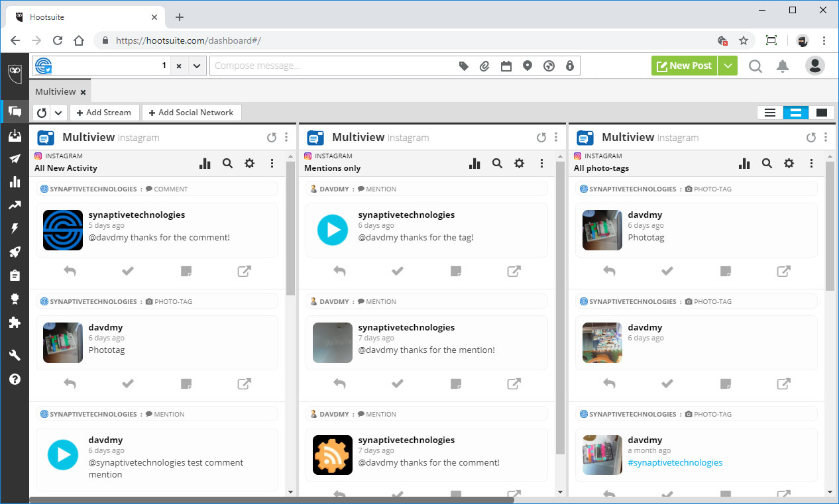The width and height of the screenshot is (839, 504).
Task: Open Streams in the left sidebar
Action: (x=15, y=111)
